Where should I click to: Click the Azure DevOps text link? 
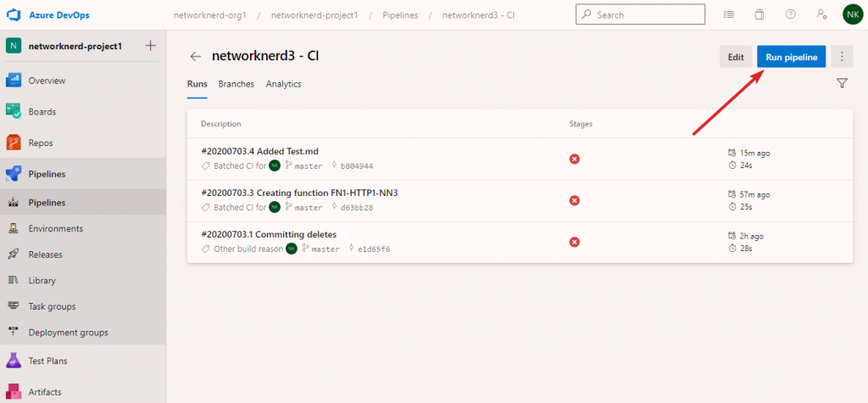point(59,15)
